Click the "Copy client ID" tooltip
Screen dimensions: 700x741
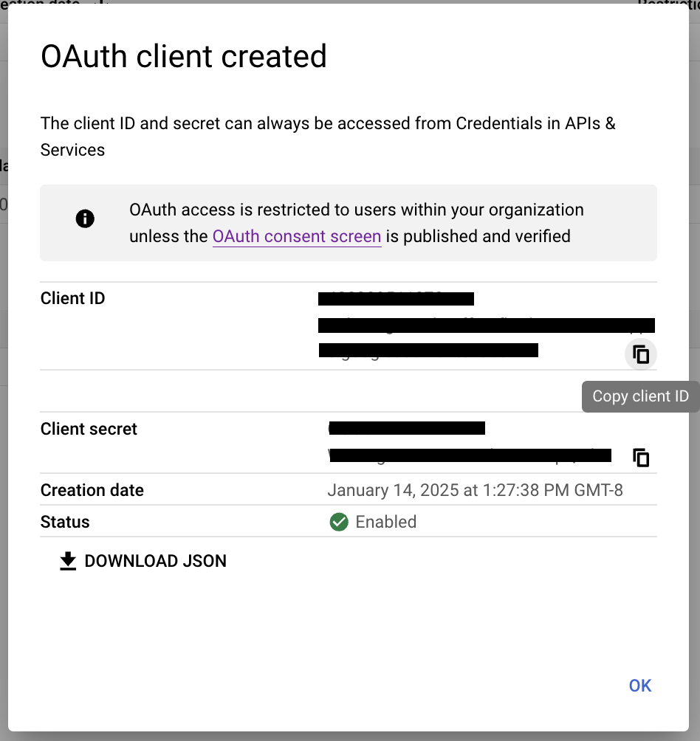pos(639,396)
